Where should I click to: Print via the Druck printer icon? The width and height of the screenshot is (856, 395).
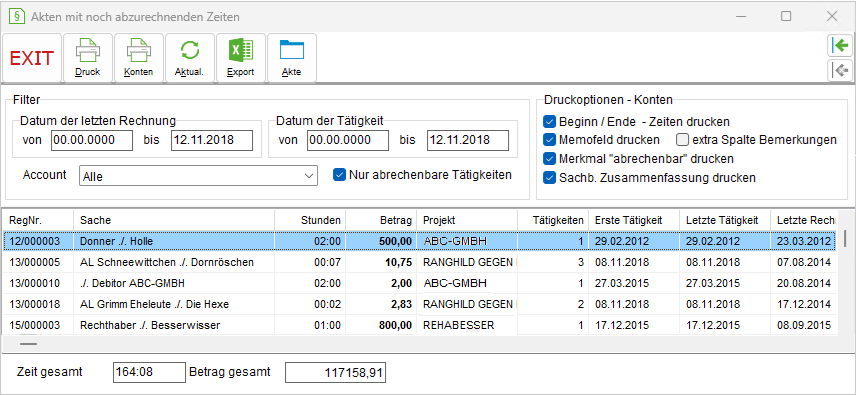[88, 58]
